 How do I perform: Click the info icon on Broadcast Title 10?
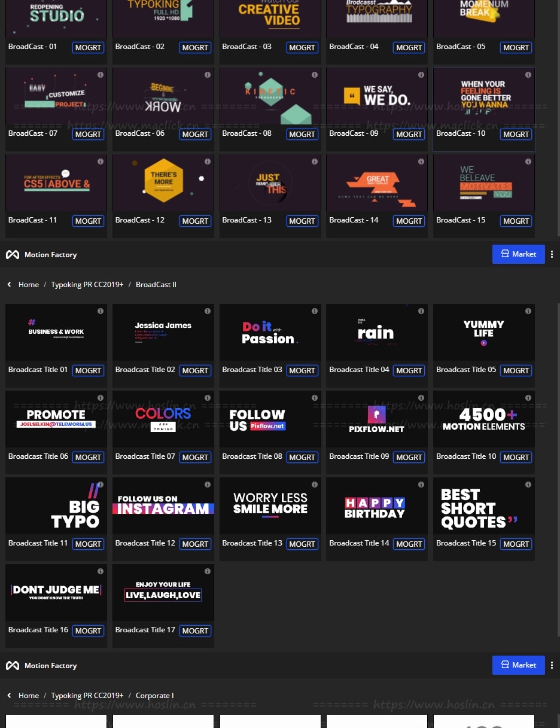pos(528,398)
